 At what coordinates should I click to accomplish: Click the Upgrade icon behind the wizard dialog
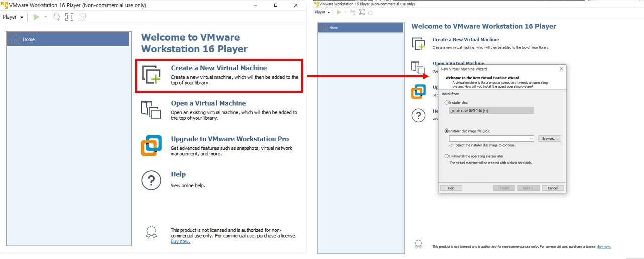(x=418, y=92)
